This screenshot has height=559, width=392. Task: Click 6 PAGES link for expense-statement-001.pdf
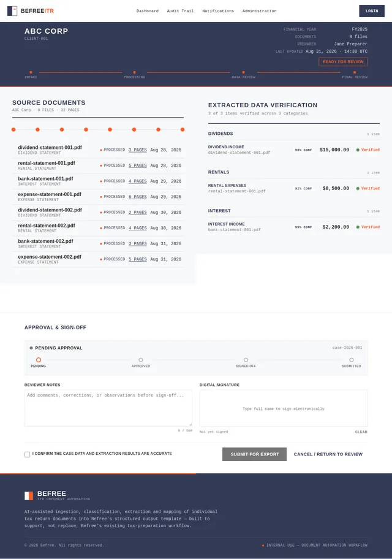click(138, 197)
